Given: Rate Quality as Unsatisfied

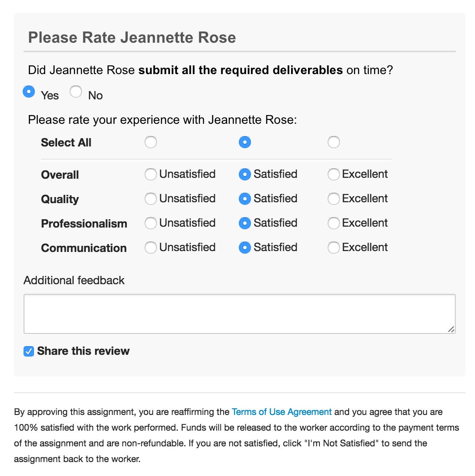Looking at the screenshot, I should point(151,199).
